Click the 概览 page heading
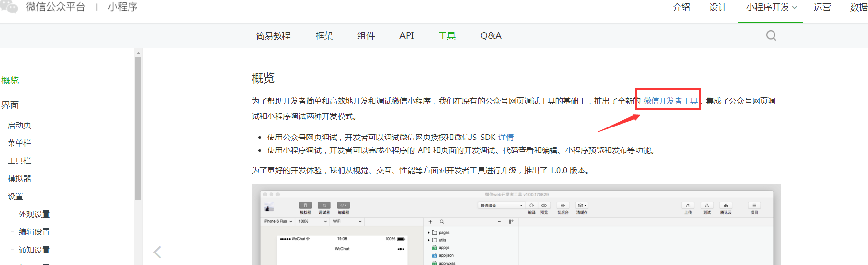 (x=263, y=78)
